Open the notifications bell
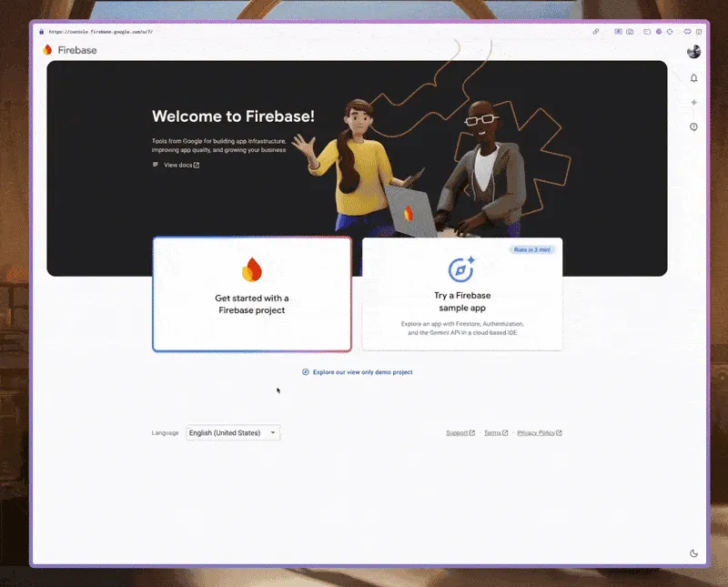728x587 pixels. click(x=693, y=78)
